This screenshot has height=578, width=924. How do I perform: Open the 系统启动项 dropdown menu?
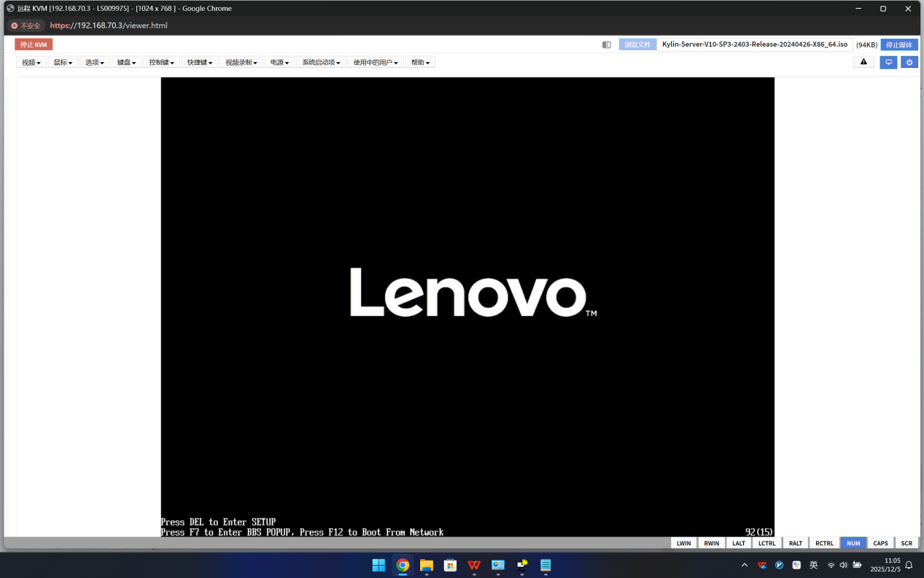pos(322,63)
